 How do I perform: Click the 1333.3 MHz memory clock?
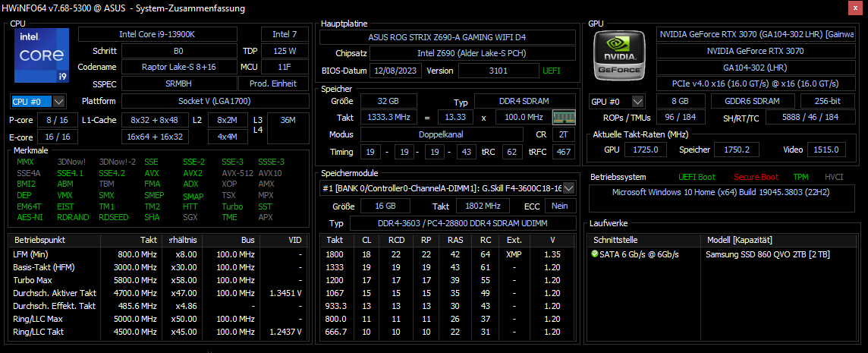(x=388, y=118)
